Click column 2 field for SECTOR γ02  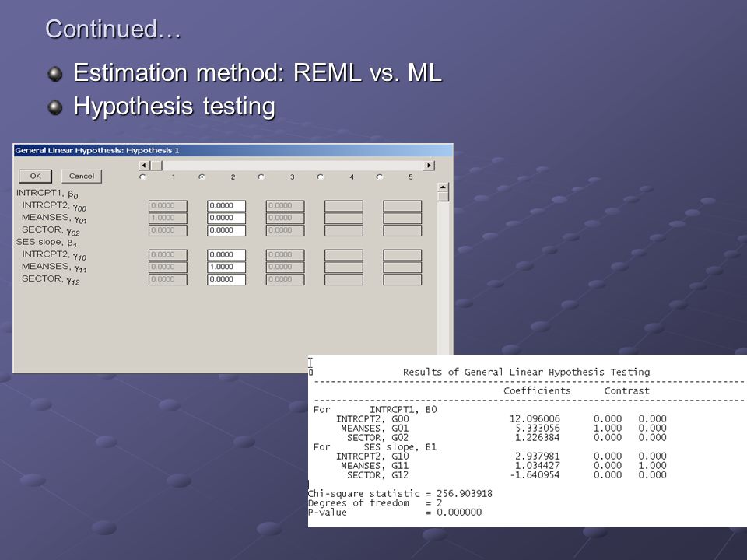[x=226, y=230]
